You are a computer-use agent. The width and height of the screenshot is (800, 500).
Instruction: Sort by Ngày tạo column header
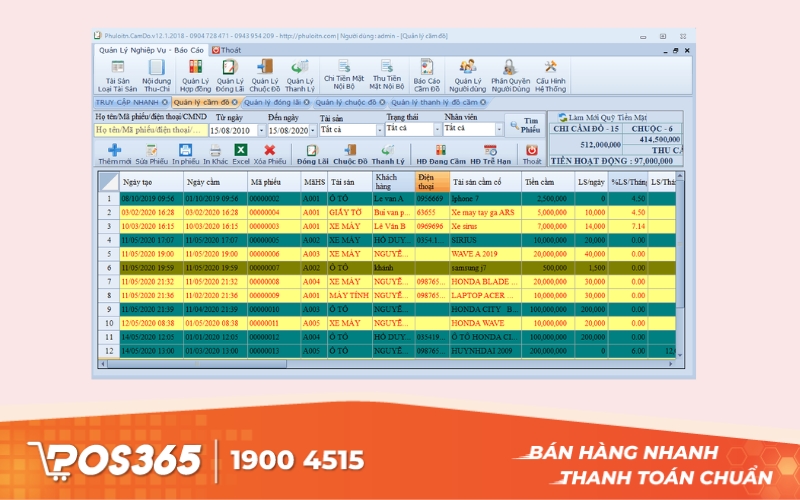(152, 182)
